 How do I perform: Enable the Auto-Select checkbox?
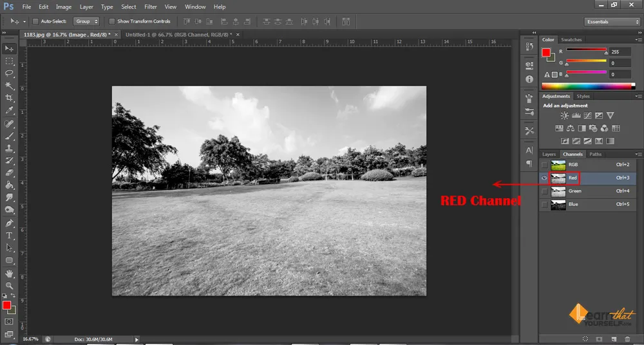click(35, 21)
